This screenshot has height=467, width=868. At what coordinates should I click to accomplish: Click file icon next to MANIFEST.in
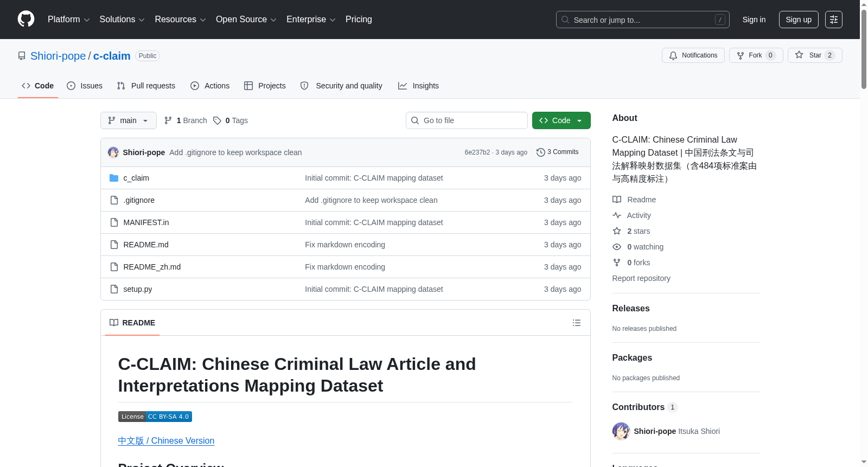tap(114, 222)
